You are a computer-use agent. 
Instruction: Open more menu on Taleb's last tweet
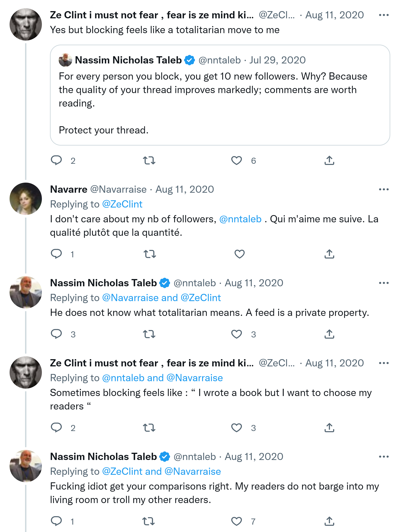(384, 457)
